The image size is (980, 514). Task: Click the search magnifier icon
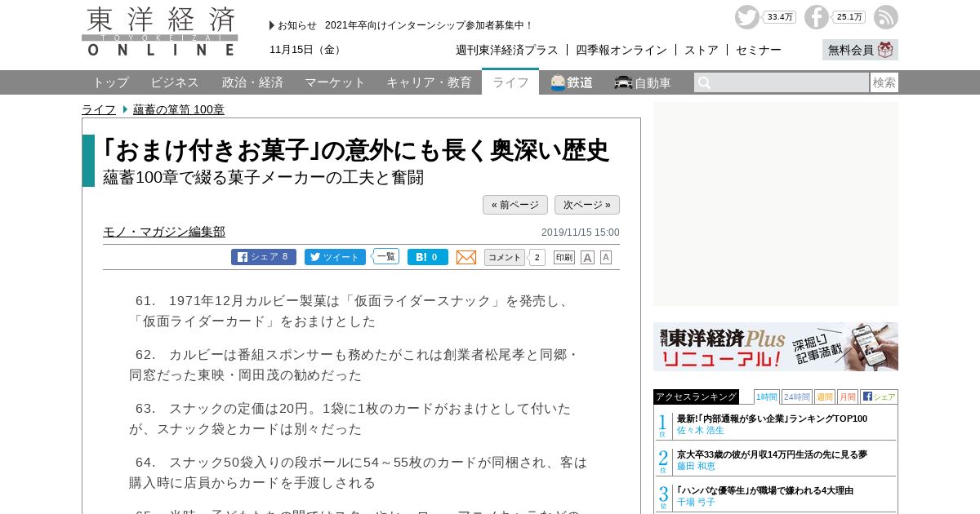click(704, 82)
